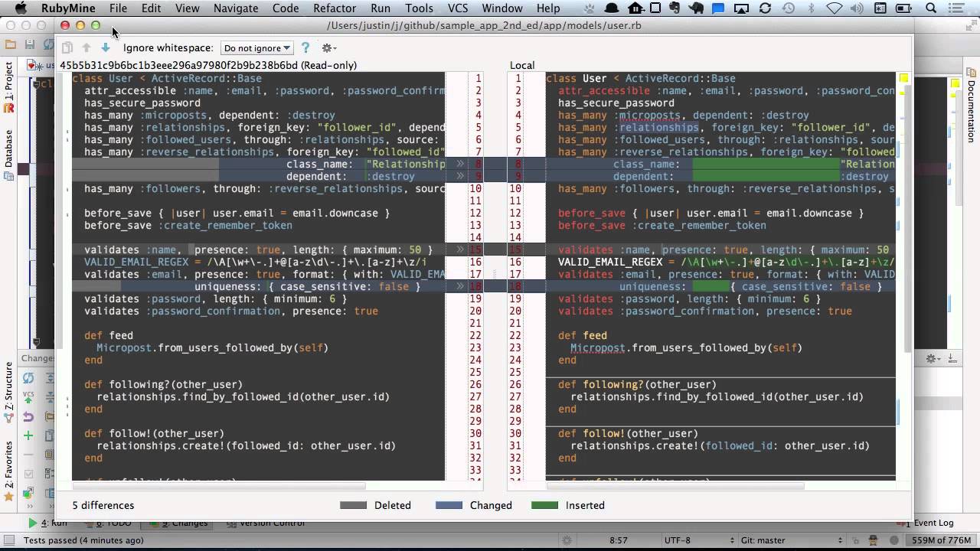Click the green plus new changelist icon

click(28, 435)
